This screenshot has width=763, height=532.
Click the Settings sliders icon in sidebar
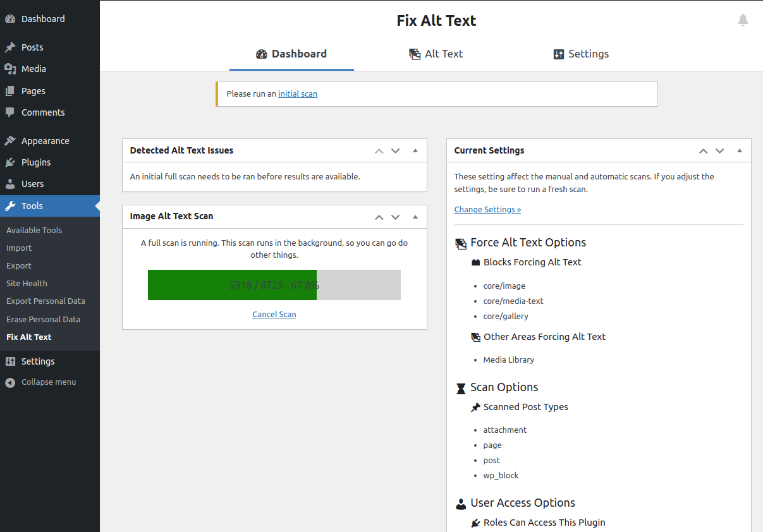click(x=10, y=361)
